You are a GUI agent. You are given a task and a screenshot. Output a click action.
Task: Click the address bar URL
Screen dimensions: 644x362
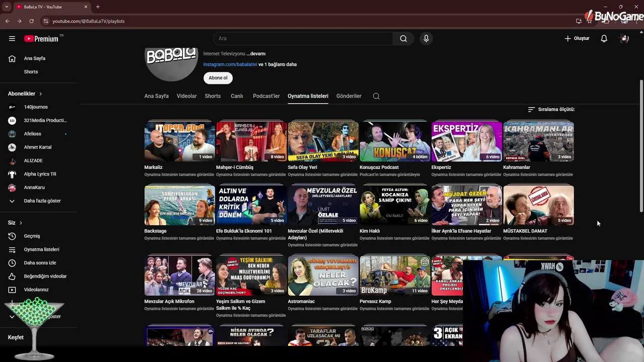[x=89, y=21]
